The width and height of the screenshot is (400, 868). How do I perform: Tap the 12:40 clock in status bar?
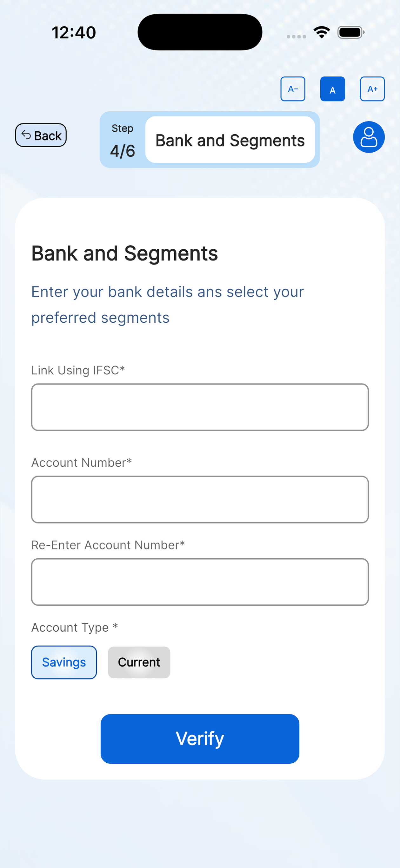point(74,33)
